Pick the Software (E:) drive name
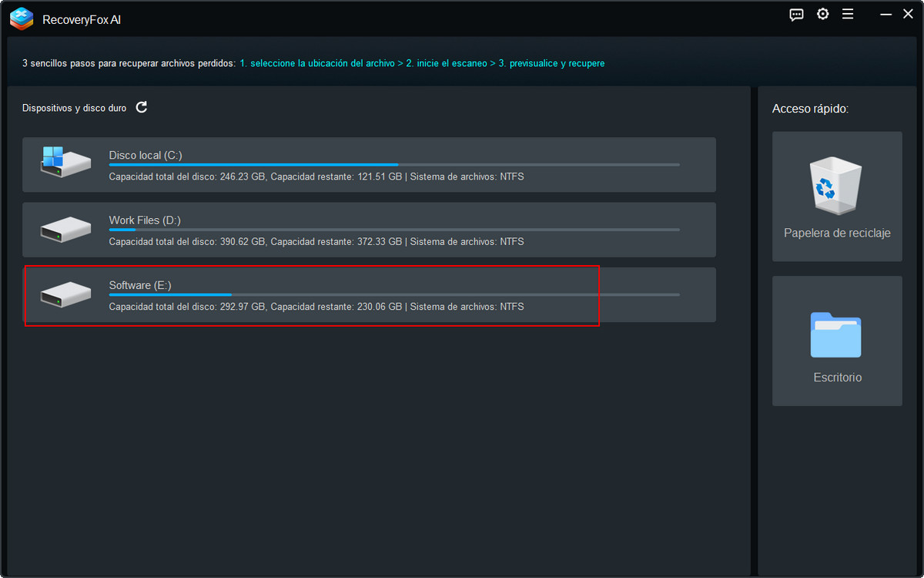Image resolution: width=924 pixels, height=578 pixels. pos(140,285)
